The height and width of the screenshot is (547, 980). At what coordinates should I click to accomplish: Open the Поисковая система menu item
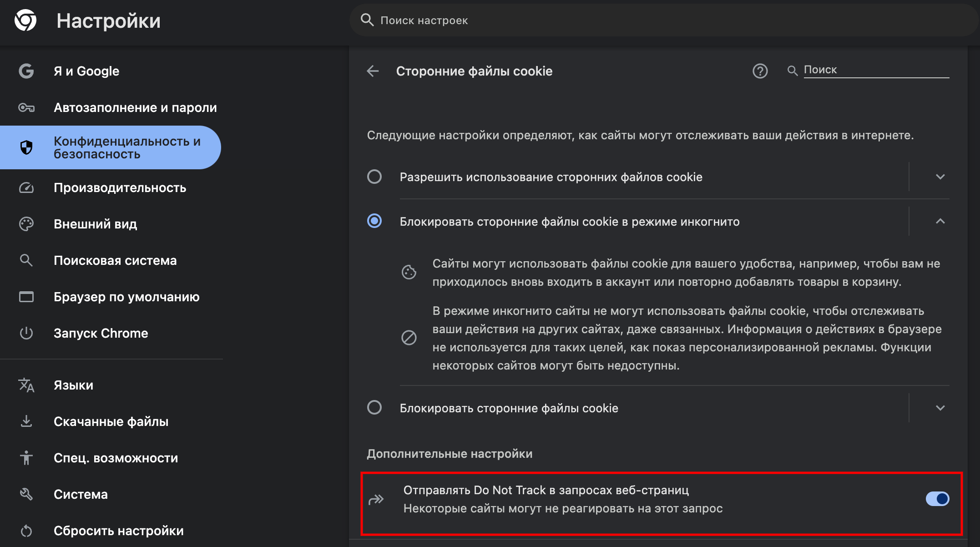pyautogui.click(x=115, y=260)
